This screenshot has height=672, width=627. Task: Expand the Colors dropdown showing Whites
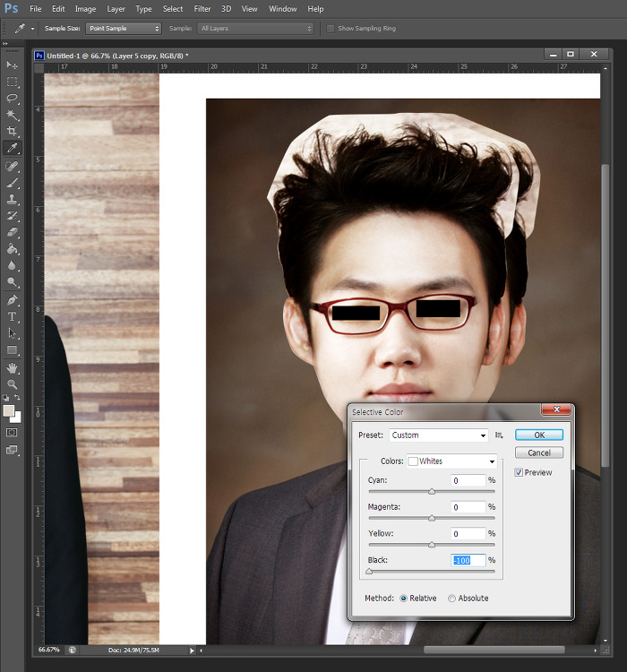(x=451, y=461)
